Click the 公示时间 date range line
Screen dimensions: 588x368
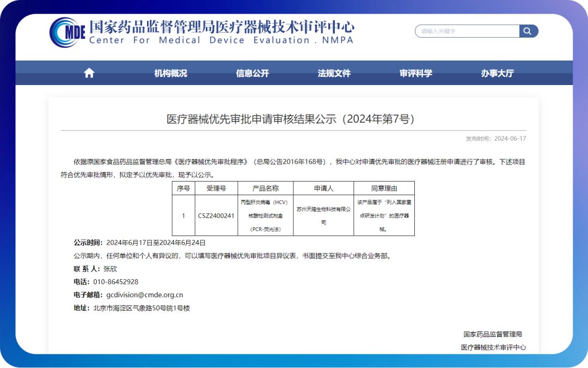[139, 243]
